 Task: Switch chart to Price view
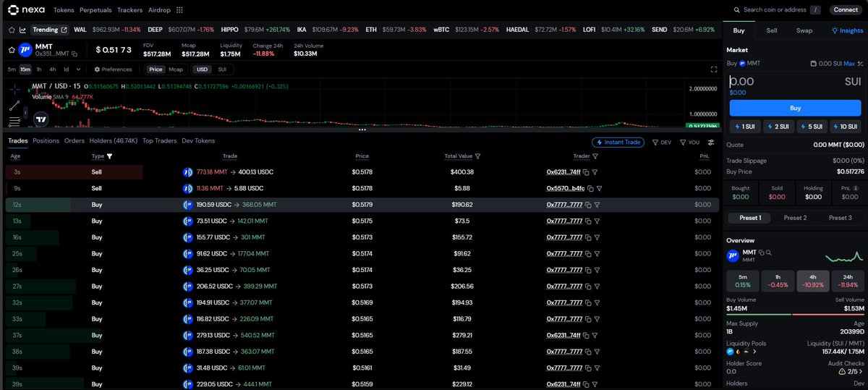tap(156, 69)
